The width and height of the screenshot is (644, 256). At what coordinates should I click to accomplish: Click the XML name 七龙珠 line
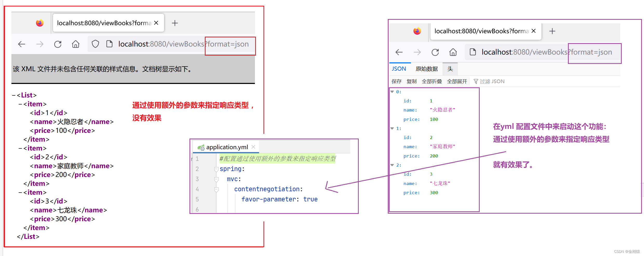coord(68,210)
